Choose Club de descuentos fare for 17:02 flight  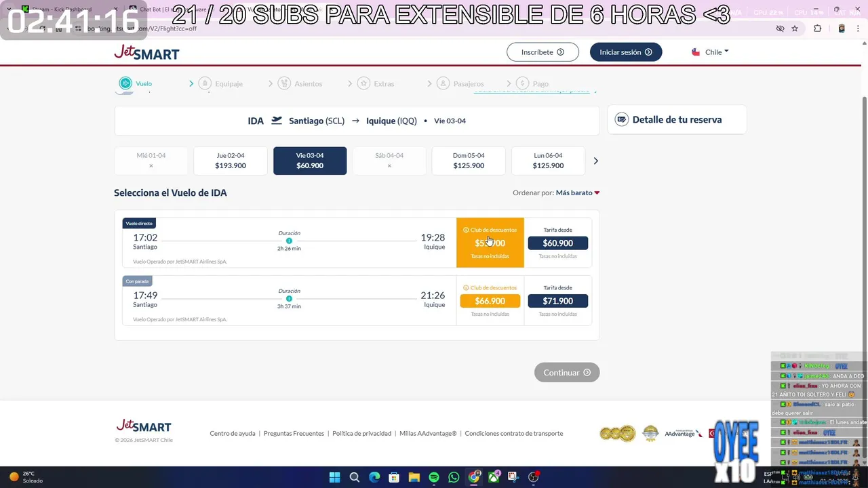(x=490, y=243)
